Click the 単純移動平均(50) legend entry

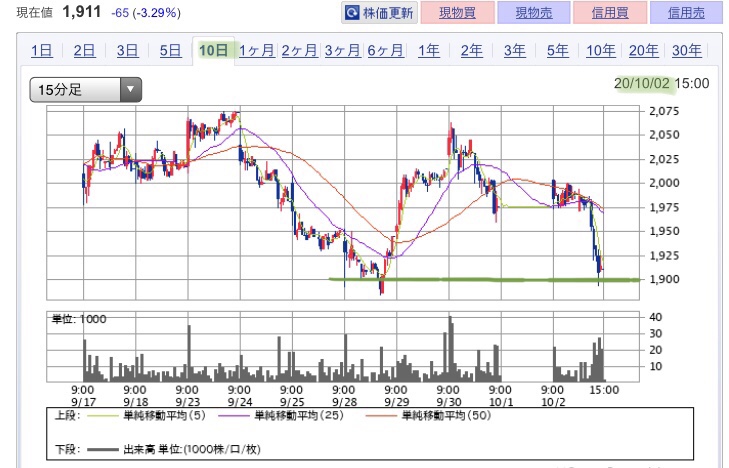point(429,415)
